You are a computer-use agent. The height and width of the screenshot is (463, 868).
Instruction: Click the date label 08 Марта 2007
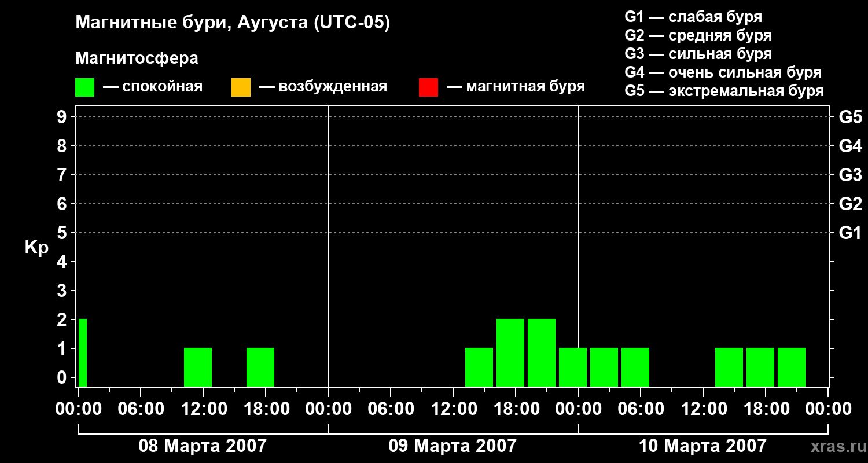tap(203, 446)
